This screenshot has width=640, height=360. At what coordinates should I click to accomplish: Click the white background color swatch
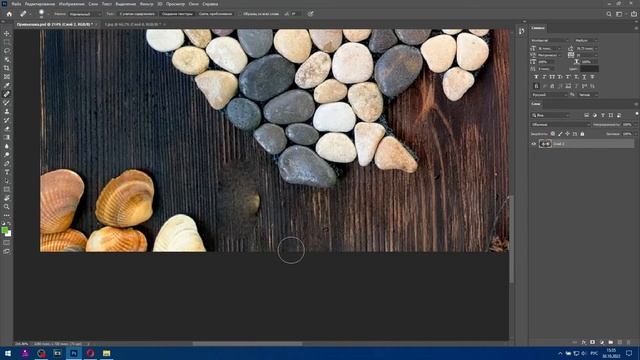[9, 234]
